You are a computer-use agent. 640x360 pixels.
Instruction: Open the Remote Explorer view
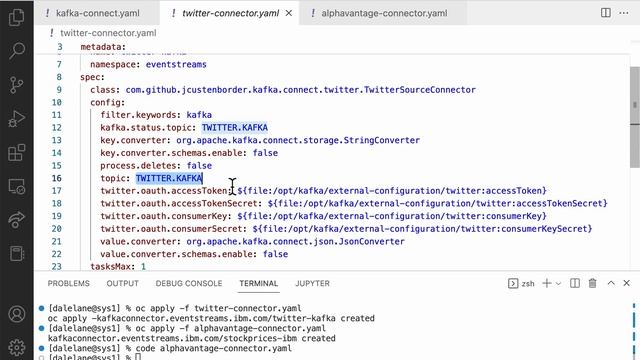click(x=17, y=187)
